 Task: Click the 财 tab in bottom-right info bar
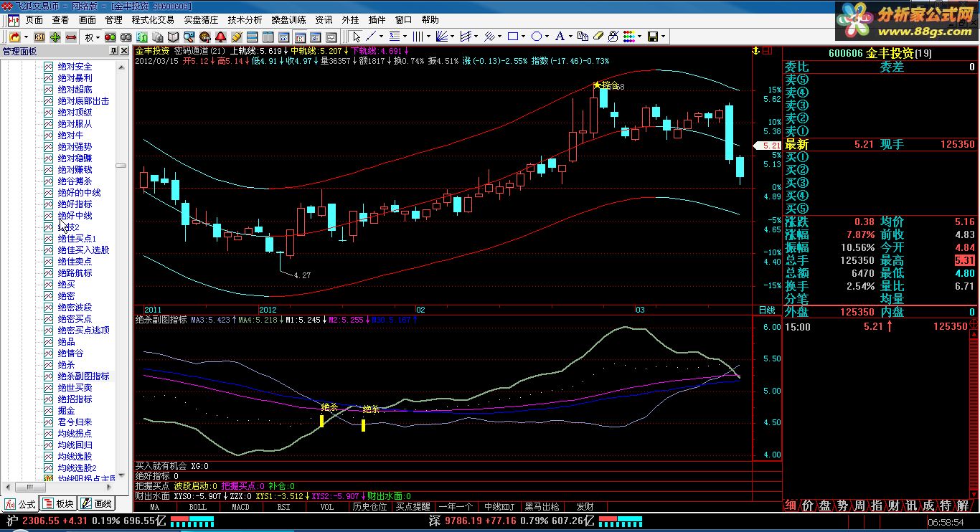tap(893, 505)
